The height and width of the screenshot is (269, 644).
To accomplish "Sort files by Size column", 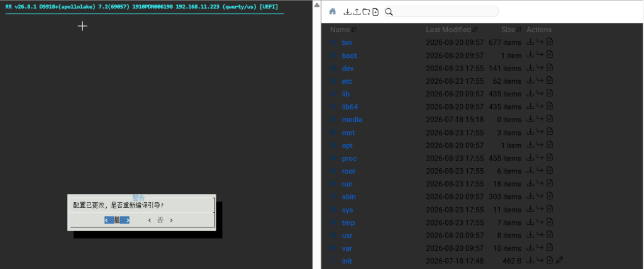I will pos(511,30).
